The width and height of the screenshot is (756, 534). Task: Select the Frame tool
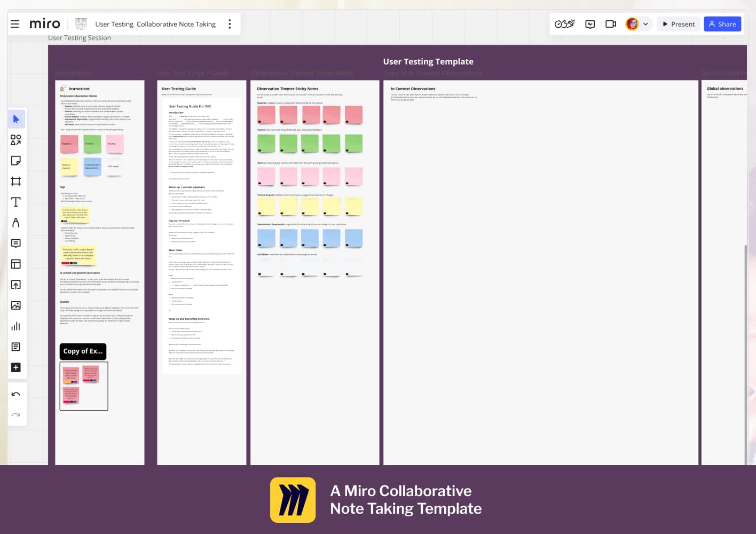tap(16, 182)
